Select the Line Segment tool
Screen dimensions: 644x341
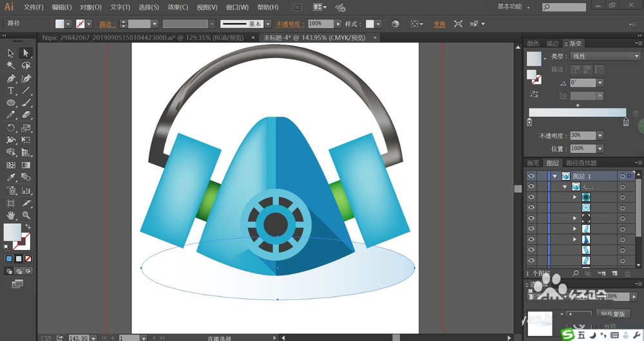[26, 90]
